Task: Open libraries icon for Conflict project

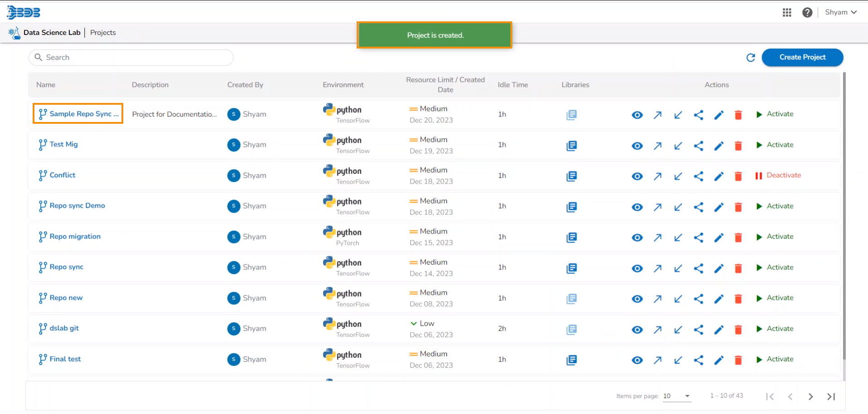Action: click(572, 176)
